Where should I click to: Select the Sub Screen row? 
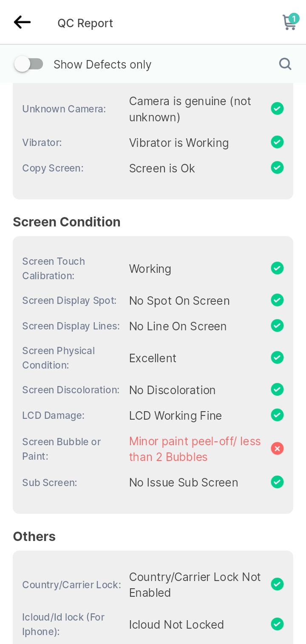click(x=153, y=482)
